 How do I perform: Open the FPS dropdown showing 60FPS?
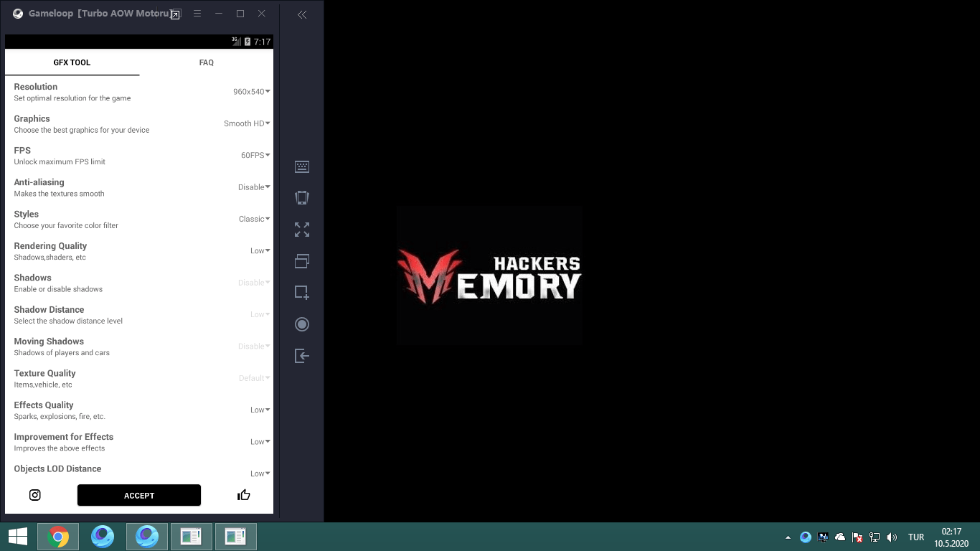[x=255, y=155]
